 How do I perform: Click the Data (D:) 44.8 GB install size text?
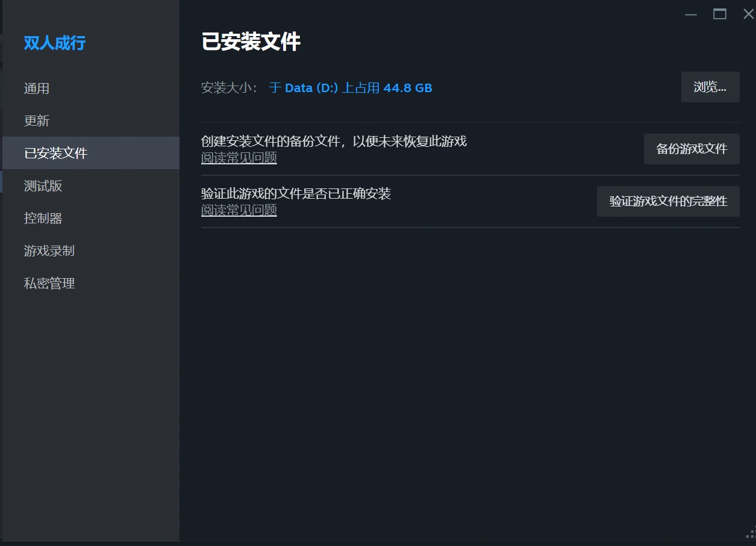coord(351,88)
